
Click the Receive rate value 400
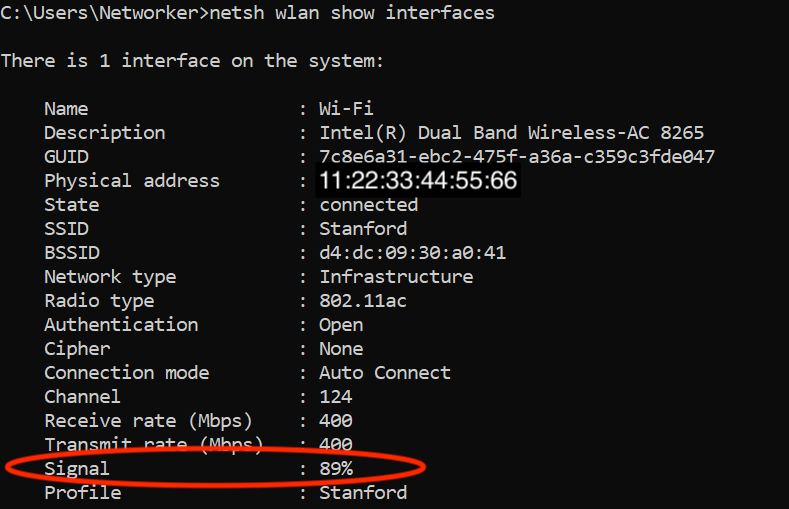(x=336, y=421)
